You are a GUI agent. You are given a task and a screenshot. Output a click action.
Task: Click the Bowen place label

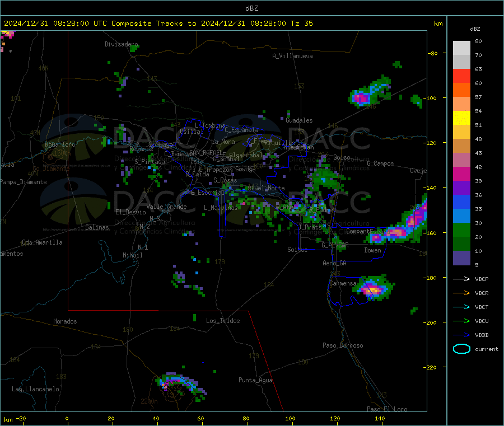[373, 250]
